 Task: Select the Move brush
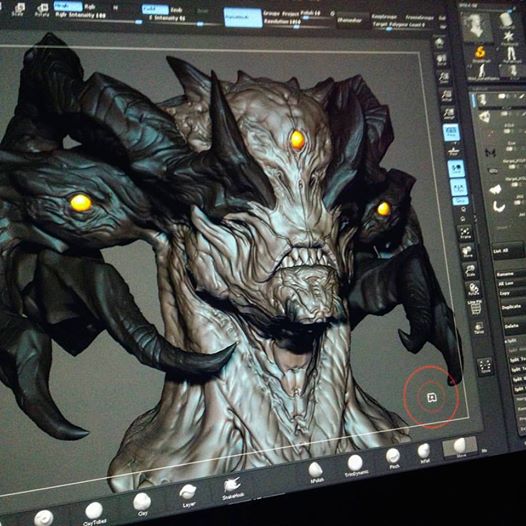(460, 448)
